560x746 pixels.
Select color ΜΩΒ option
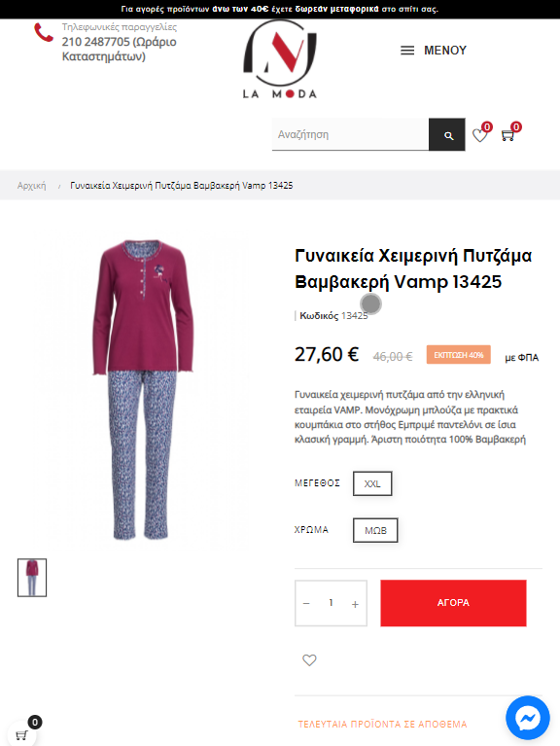point(375,530)
